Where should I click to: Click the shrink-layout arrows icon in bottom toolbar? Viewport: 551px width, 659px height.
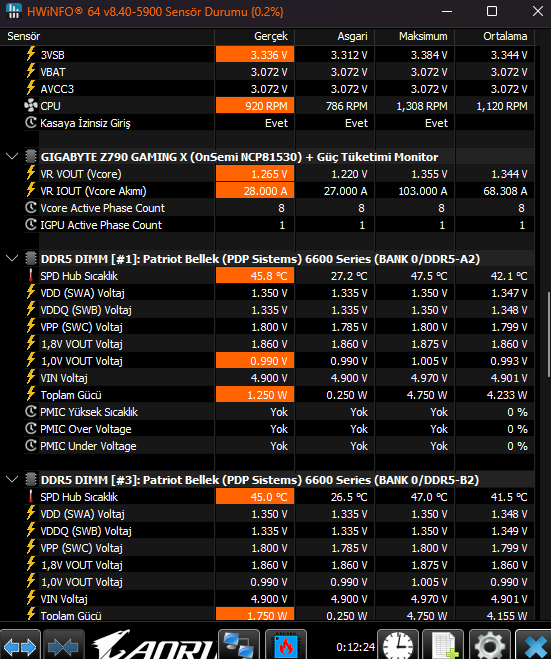coord(64,646)
